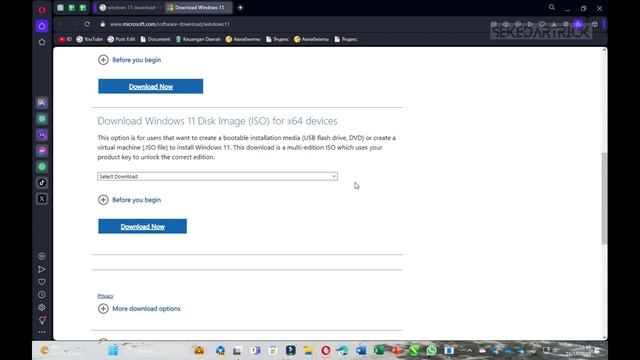Switch to the "windows 11 download" tab

click(130, 7)
